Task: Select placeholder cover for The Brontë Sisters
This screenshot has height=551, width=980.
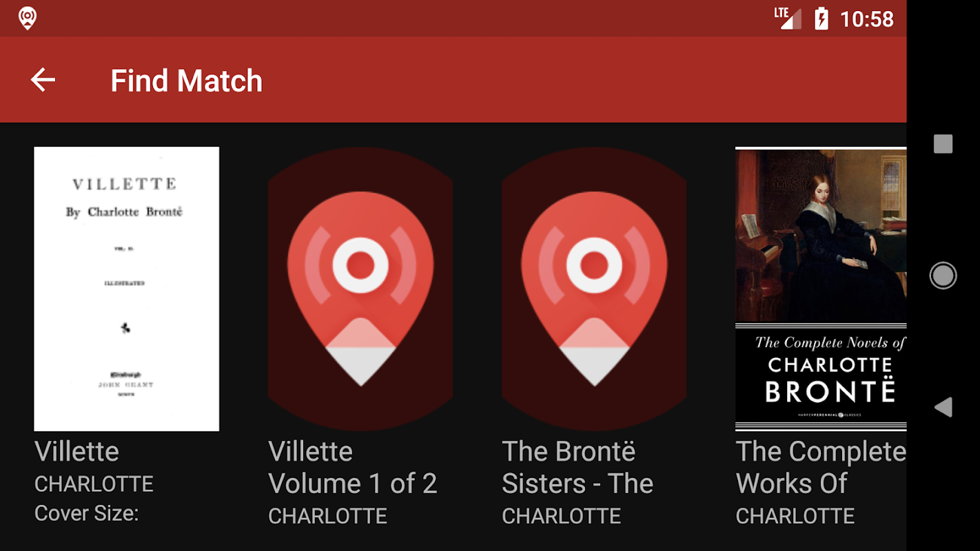Action: (x=594, y=289)
